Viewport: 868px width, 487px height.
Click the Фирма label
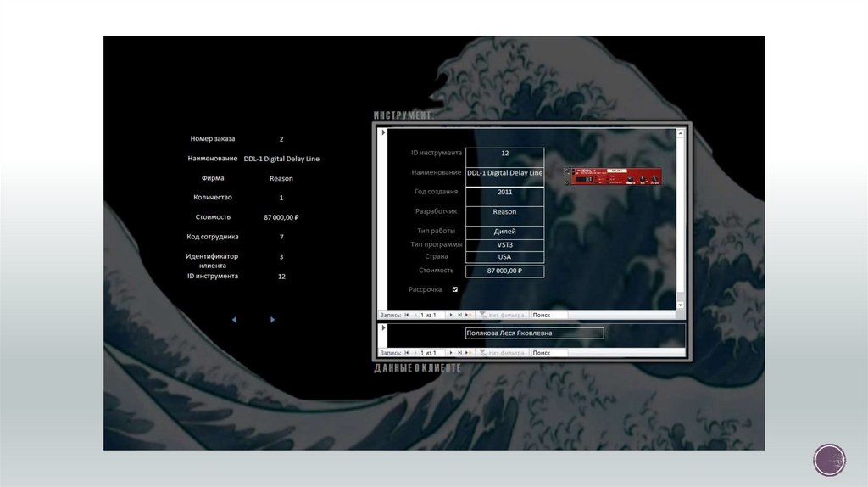click(x=213, y=178)
